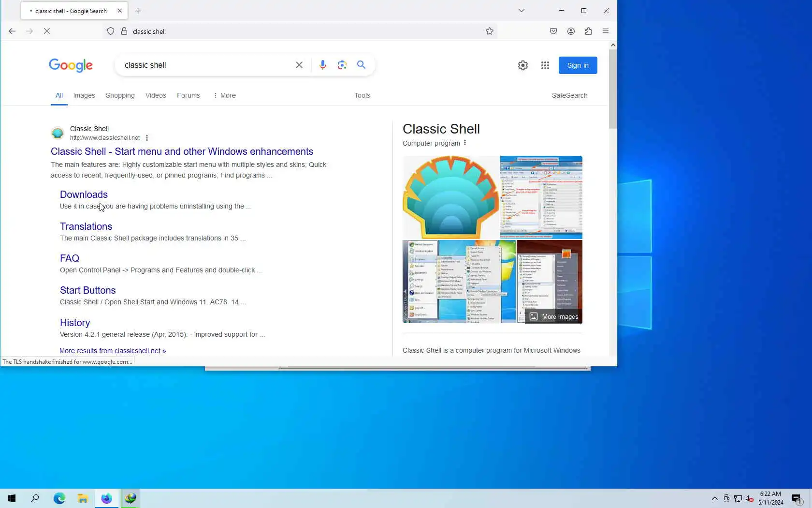Open the Translations sitelink

tap(86, 226)
